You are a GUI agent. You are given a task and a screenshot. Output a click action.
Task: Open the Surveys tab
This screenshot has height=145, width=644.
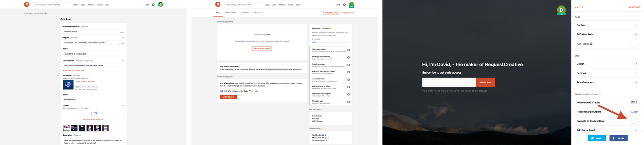coord(245,13)
